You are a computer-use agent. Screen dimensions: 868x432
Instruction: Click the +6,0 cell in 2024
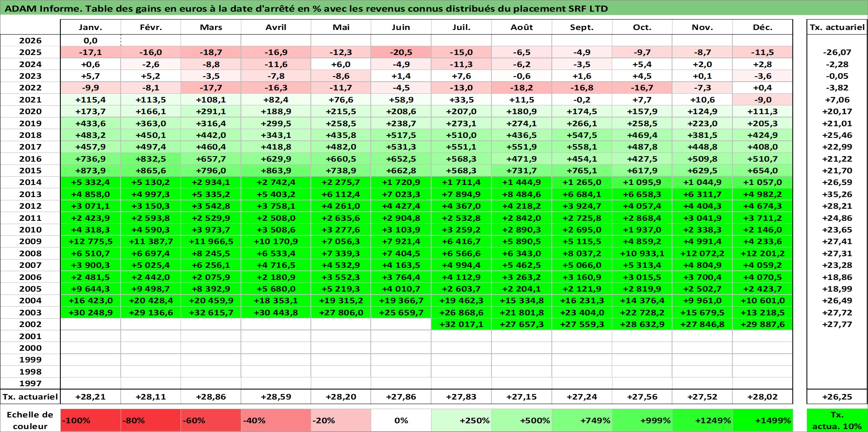pyautogui.click(x=341, y=64)
